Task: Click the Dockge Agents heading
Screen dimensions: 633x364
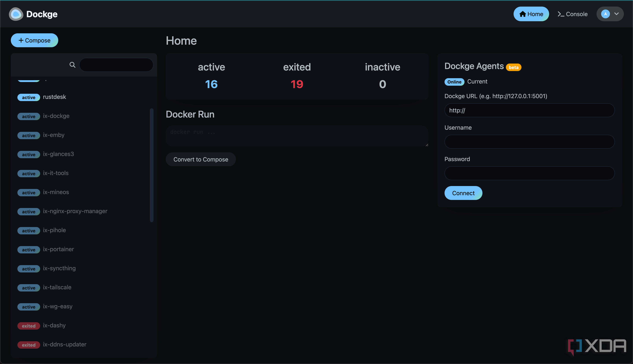Action: point(474,66)
